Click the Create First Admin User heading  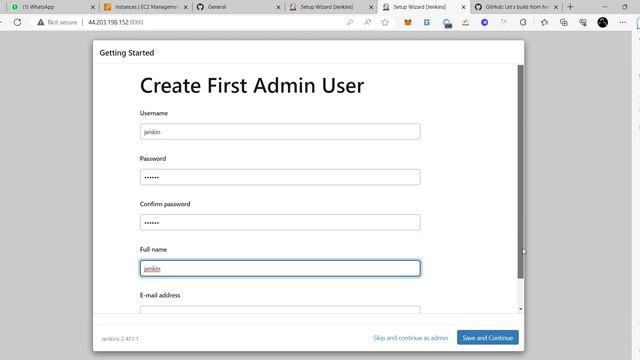pyautogui.click(x=252, y=86)
